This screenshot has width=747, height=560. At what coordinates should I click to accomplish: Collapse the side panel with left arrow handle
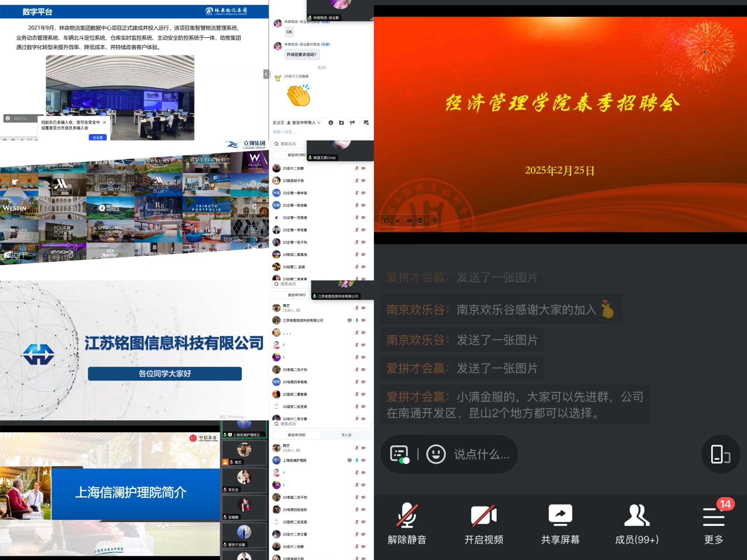pyautogui.click(x=266, y=74)
